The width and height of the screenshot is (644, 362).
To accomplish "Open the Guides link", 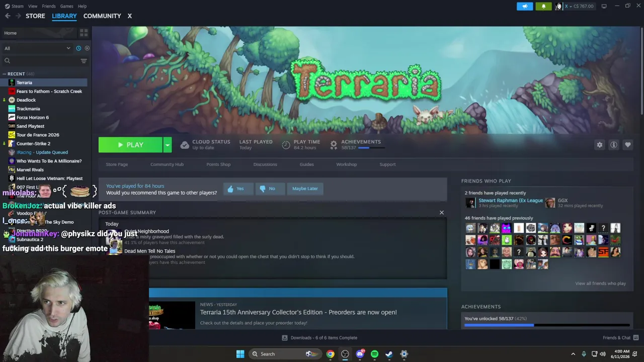I will point(306,164).
